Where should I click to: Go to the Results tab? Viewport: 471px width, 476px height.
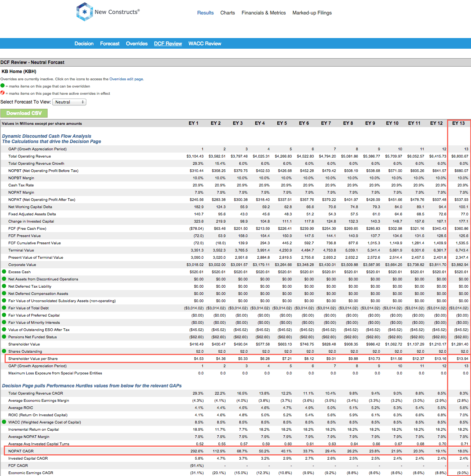tap(205, 13)
